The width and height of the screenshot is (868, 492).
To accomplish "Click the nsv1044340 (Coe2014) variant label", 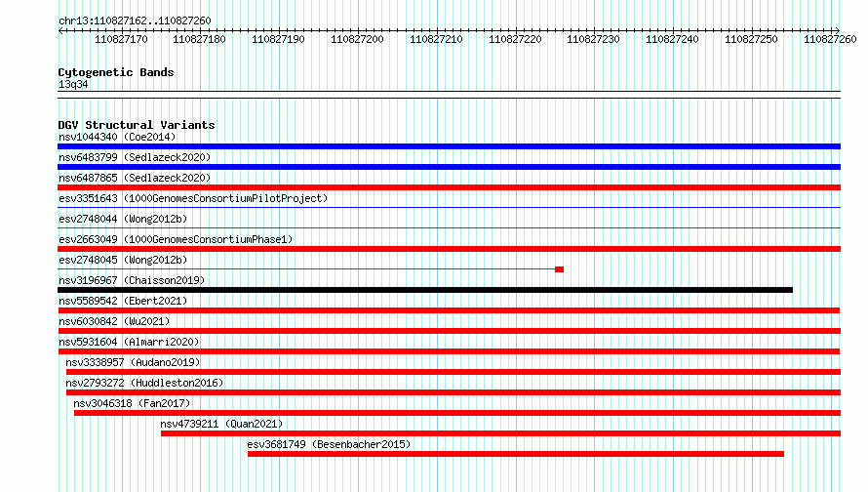I will click(x=117, y=137).
